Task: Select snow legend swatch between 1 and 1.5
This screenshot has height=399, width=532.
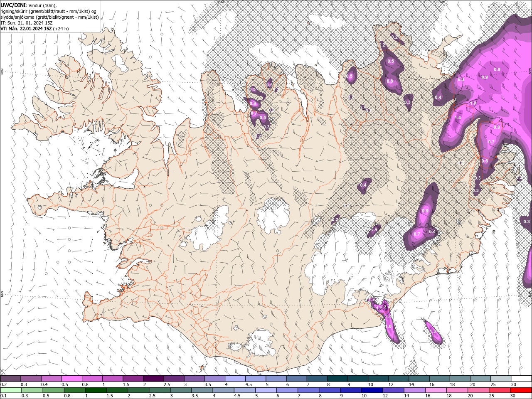Action: coord(112,379)
